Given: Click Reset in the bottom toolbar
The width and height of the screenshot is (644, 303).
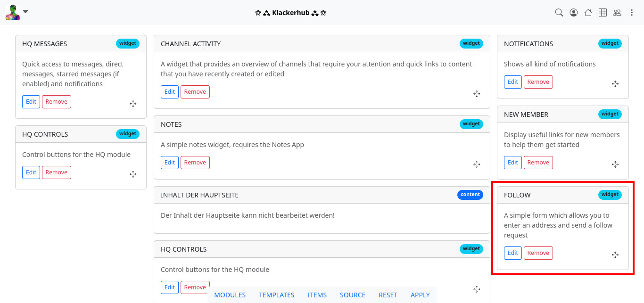Looking at the screenshot, I should coord(388,295).
